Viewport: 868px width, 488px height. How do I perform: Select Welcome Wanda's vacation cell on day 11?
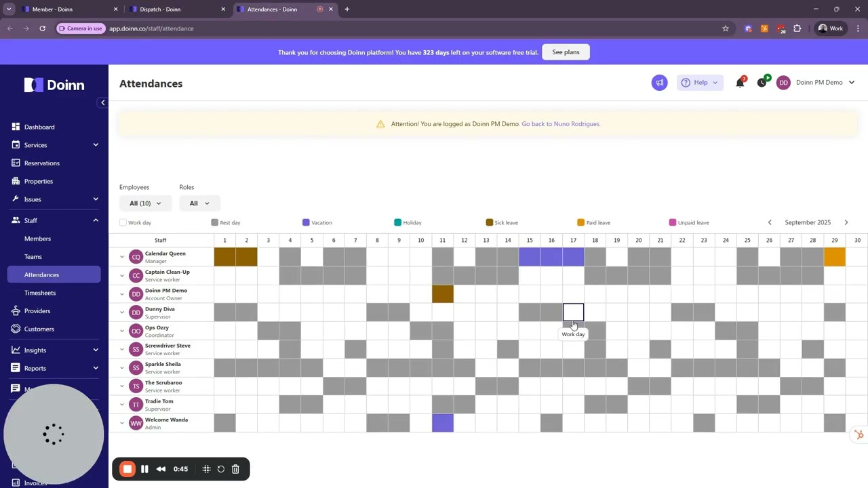click(443, 423)
